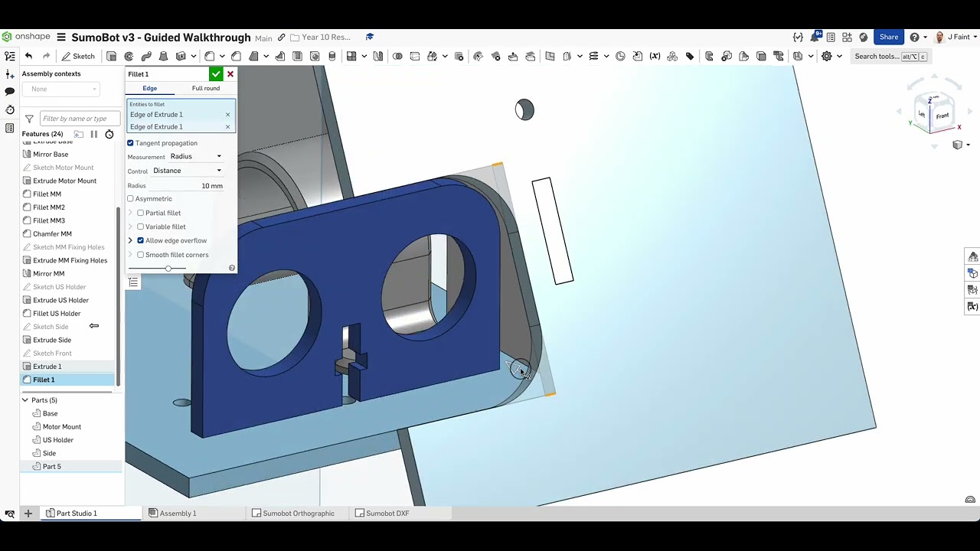Screen dimensions: 980x551
Task: Open the notifications bell icon
Action: click(815, 37)
